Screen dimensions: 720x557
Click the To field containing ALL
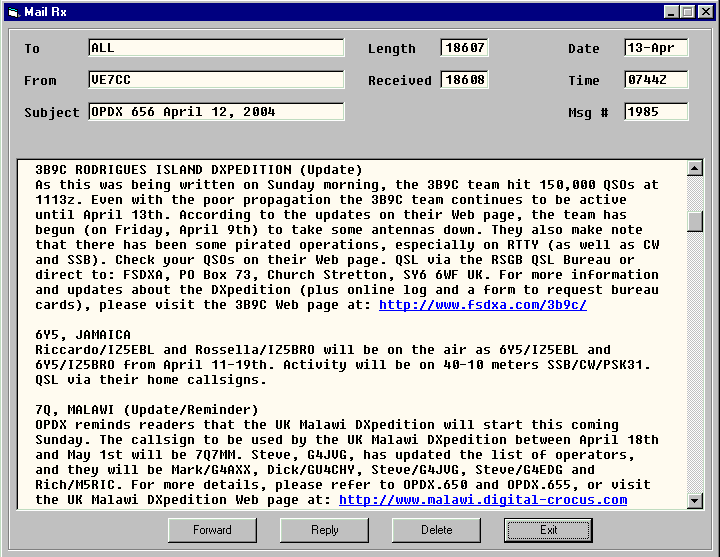point(215,48)
